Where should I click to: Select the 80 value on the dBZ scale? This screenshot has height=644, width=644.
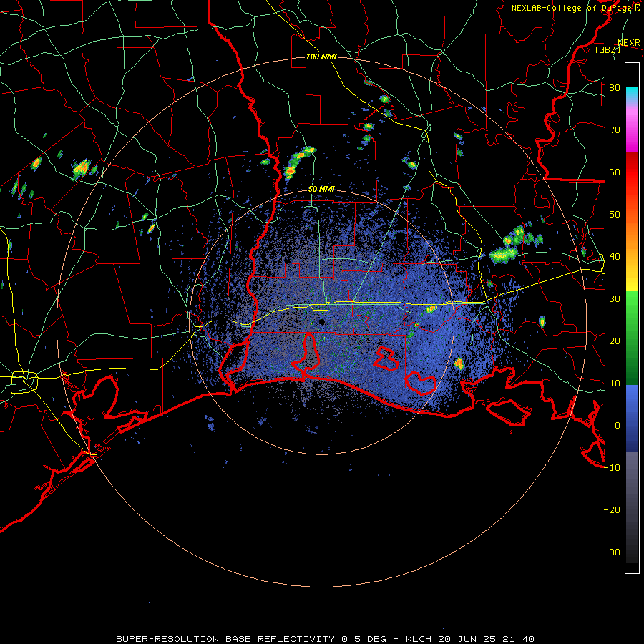[615, 87]
